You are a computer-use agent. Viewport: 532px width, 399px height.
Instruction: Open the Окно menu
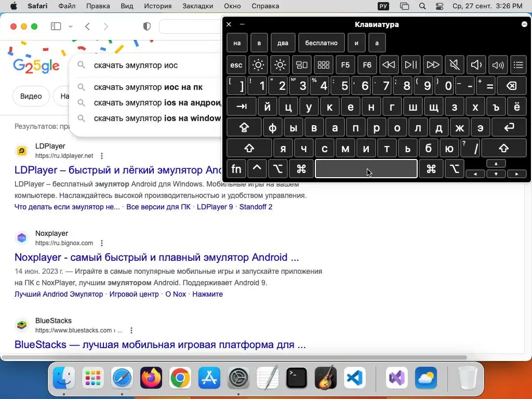(x=232, y=6)
